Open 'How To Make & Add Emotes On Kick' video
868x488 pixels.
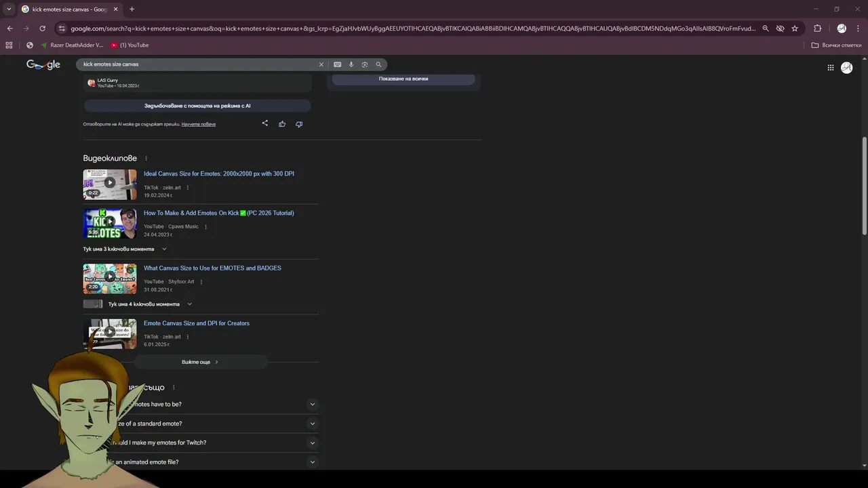tap(218, 213)
